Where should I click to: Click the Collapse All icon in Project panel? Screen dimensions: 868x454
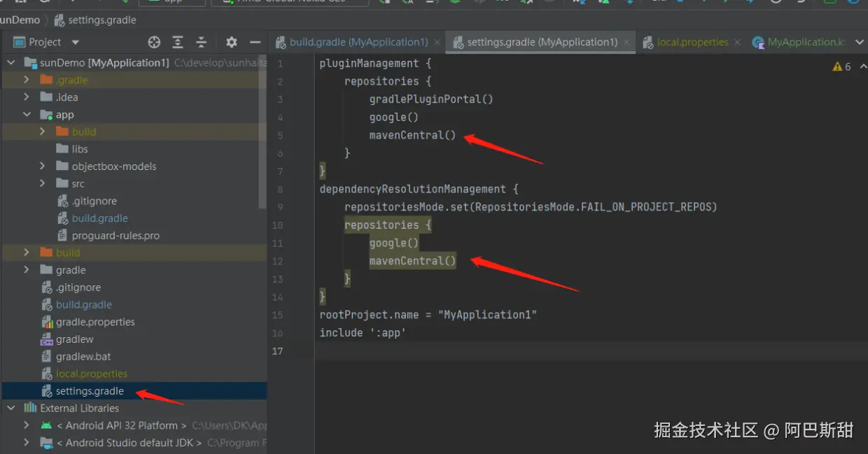[x=202, y=42]
